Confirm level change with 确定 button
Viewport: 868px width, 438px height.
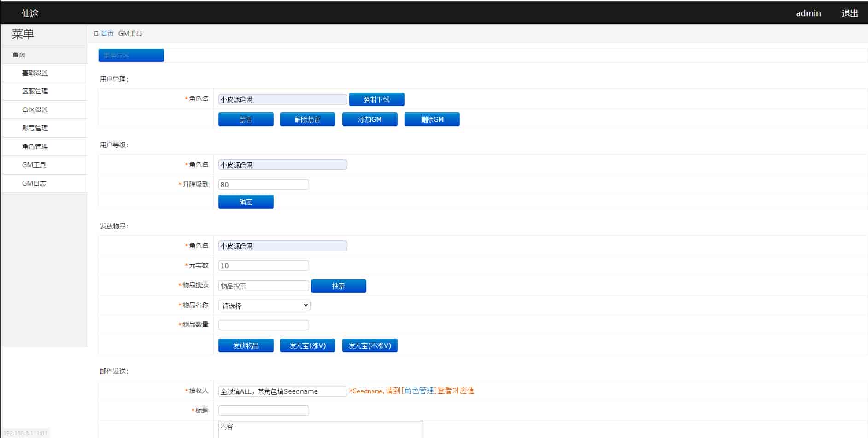click(246, 202)
